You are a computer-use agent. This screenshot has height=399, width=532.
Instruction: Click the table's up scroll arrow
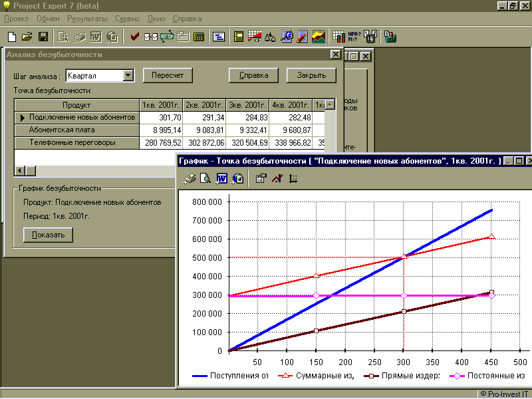click(x=330, y=104)
